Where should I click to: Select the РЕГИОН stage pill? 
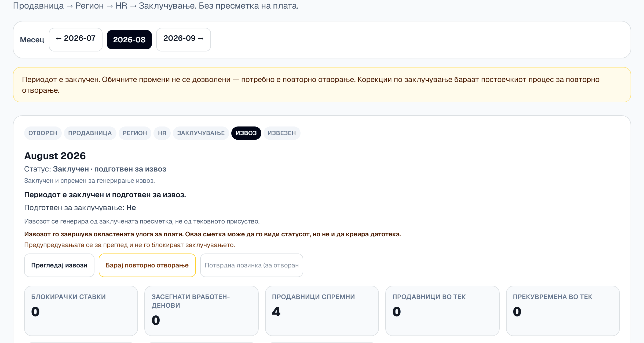point(135,133)
